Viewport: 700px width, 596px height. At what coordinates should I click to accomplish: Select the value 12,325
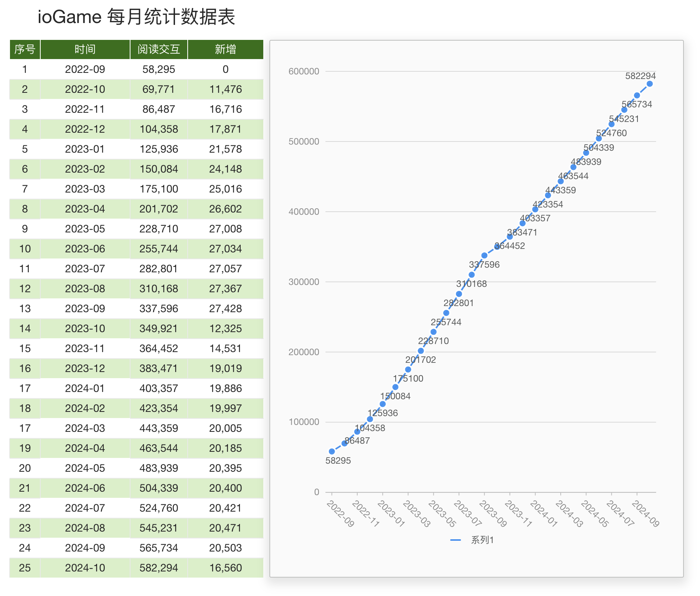coord(226,329)
